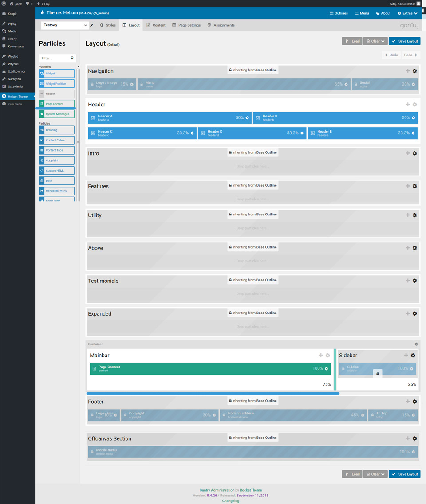The image size is (426, 504).
Task: Select the Copyright particle in list
Action: (57, 160)
